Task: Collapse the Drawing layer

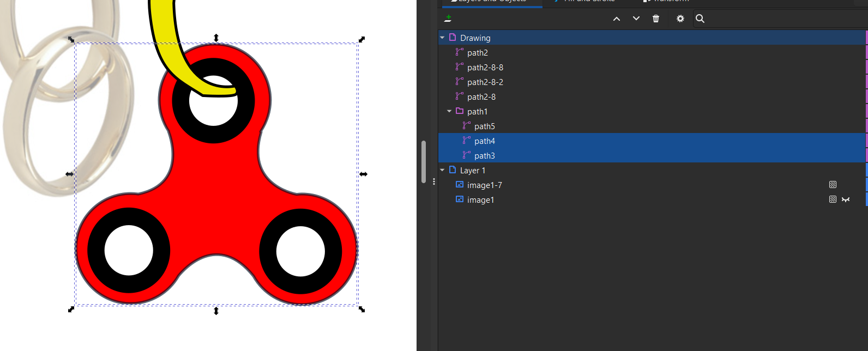Action: click(x=442, y=38)
